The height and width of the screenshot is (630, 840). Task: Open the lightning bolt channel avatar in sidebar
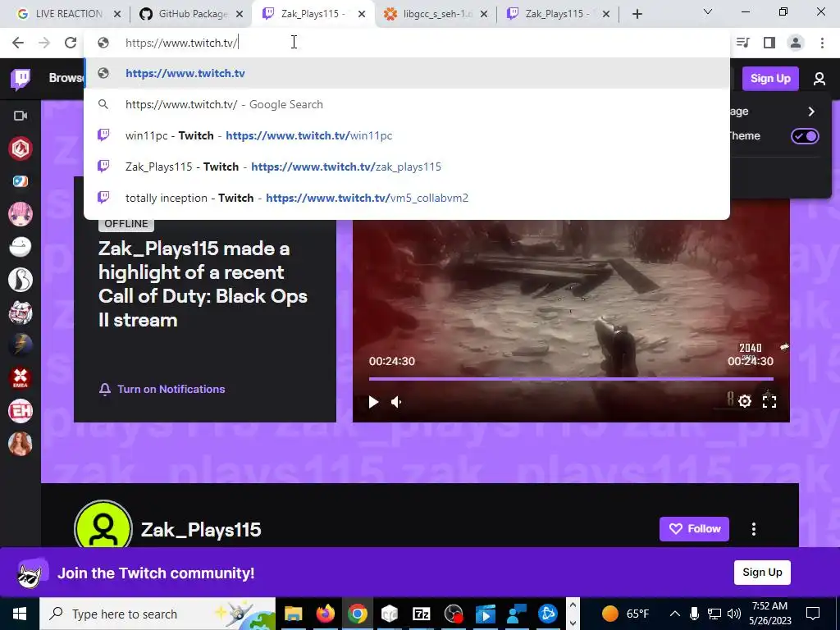21,345
